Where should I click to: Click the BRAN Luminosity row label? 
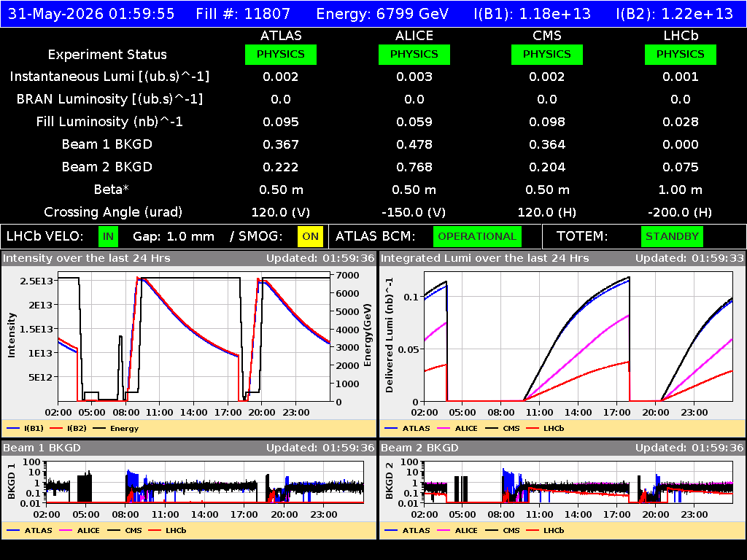click(109, 99)
